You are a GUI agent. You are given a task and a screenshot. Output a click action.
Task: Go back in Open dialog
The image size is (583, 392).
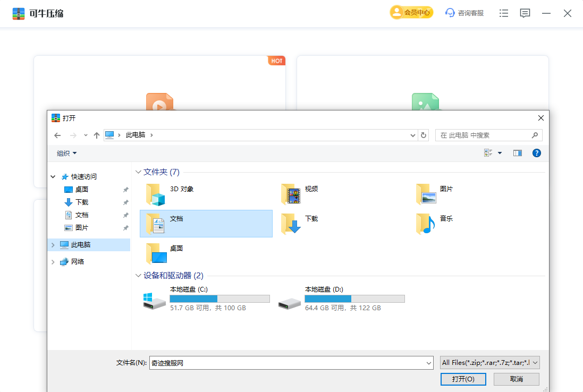[x=57, y=135]
